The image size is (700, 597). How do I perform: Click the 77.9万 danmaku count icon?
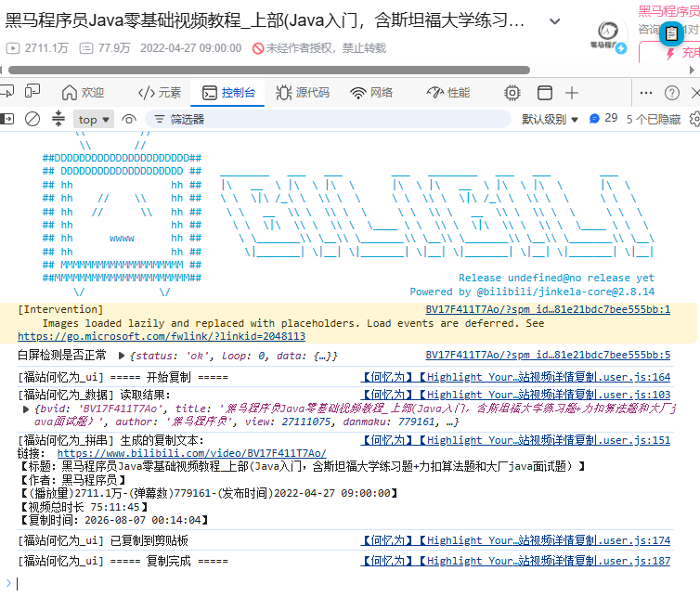click(86, 47)
